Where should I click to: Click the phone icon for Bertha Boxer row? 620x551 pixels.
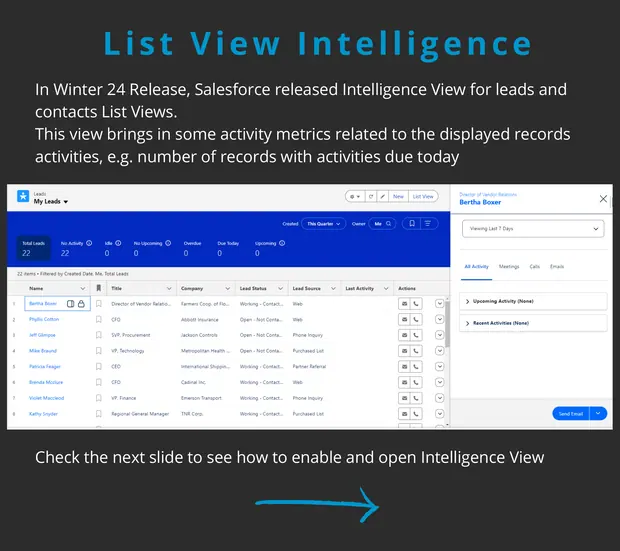click(x=416, y=304)
